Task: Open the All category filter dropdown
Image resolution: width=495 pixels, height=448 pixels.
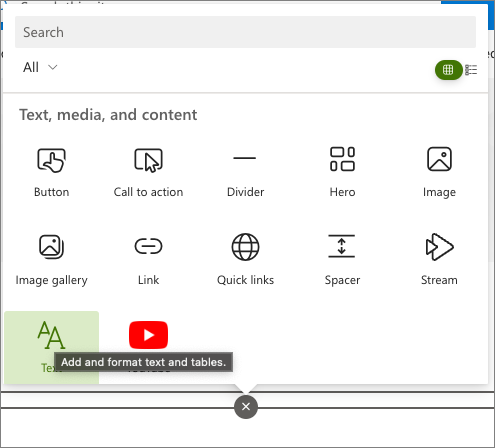Action: 40,67
